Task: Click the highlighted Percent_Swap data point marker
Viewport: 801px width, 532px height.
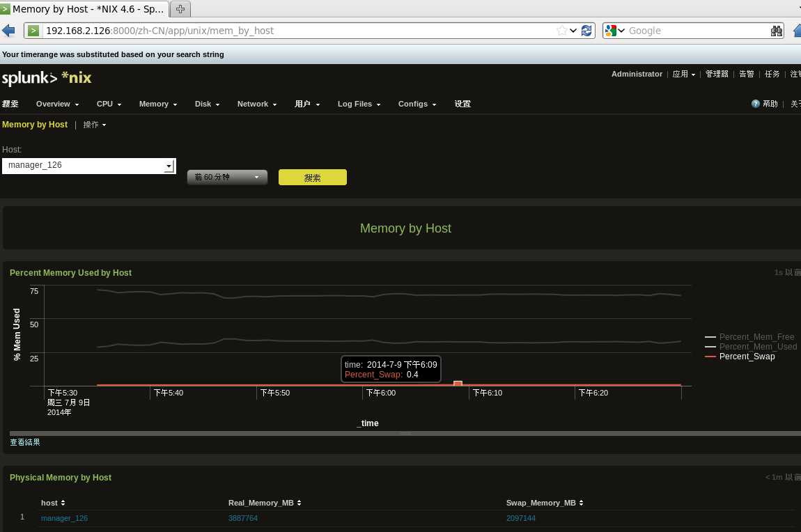Action: [x=458, y=384]
